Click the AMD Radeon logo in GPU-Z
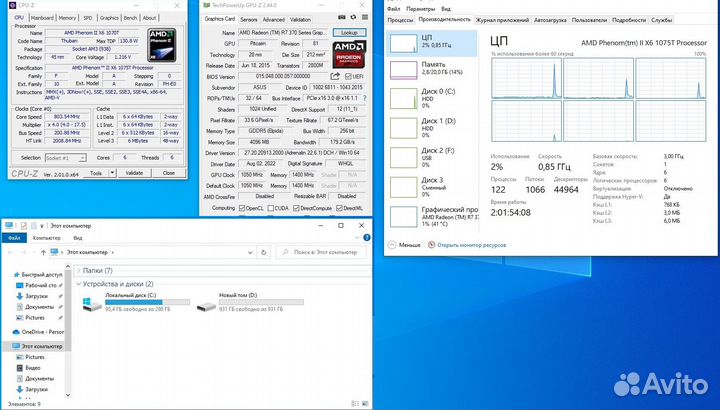Viewport: 720px width, 410px height. tap(349, 54)
